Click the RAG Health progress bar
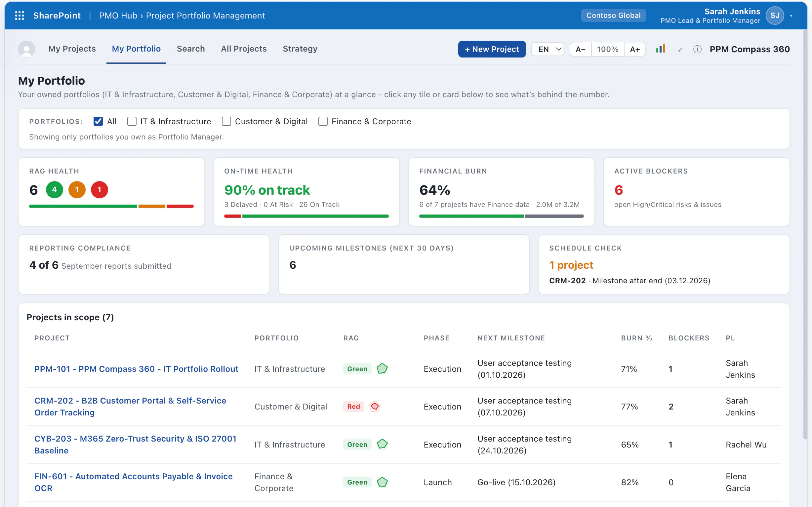The height and width of the screenshot is (507, 812). [x=111, y=206]
